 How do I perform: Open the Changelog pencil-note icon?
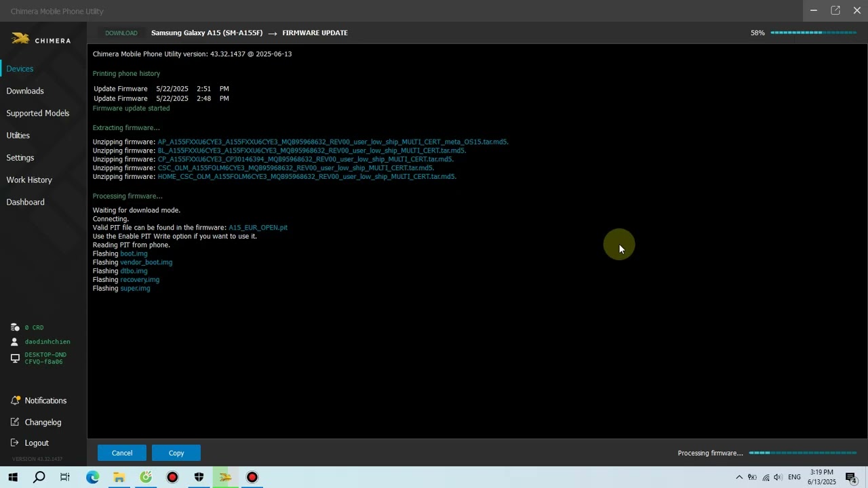point(15,422)
